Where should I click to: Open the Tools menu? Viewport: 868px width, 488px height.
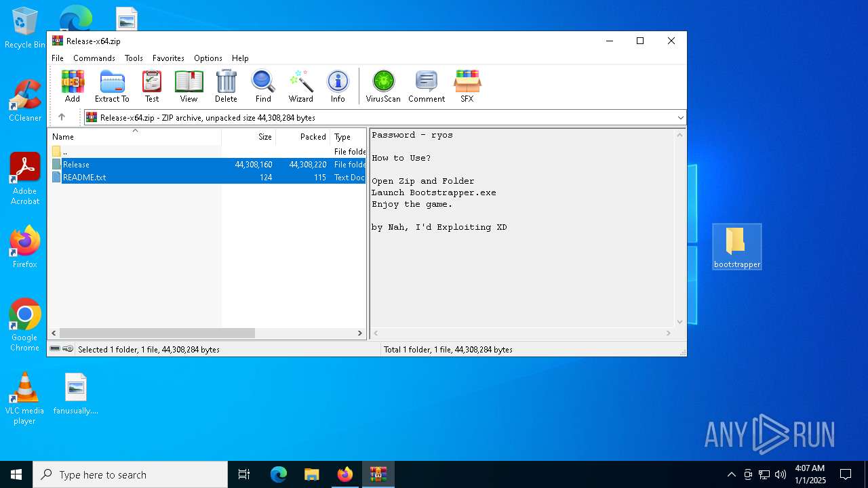[x=134, y=58]
